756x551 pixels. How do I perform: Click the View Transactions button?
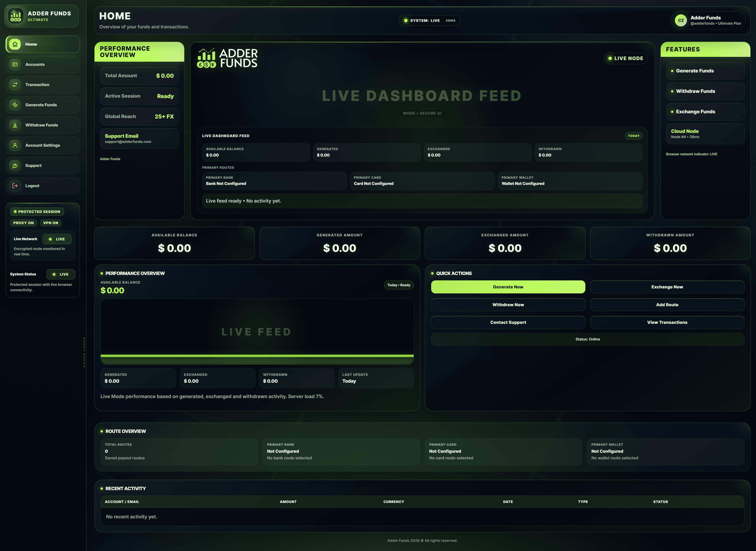pyautogui.click(x=667, y=322)
